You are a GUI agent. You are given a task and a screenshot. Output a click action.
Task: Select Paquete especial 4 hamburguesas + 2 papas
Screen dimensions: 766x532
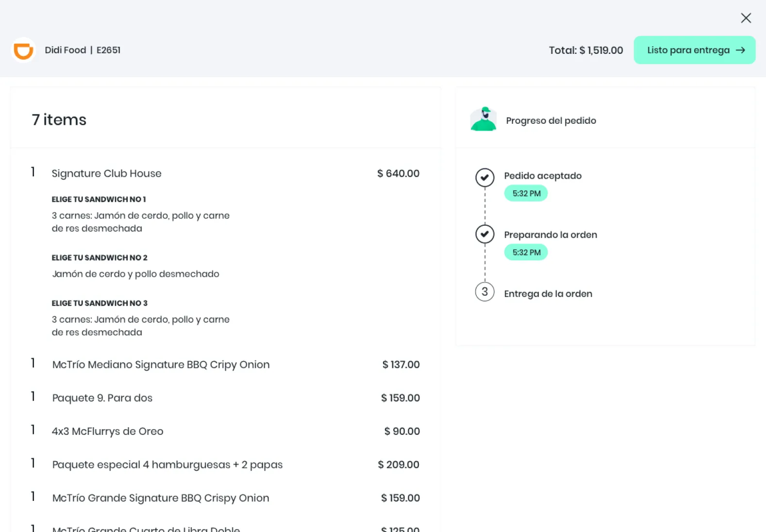167,465
